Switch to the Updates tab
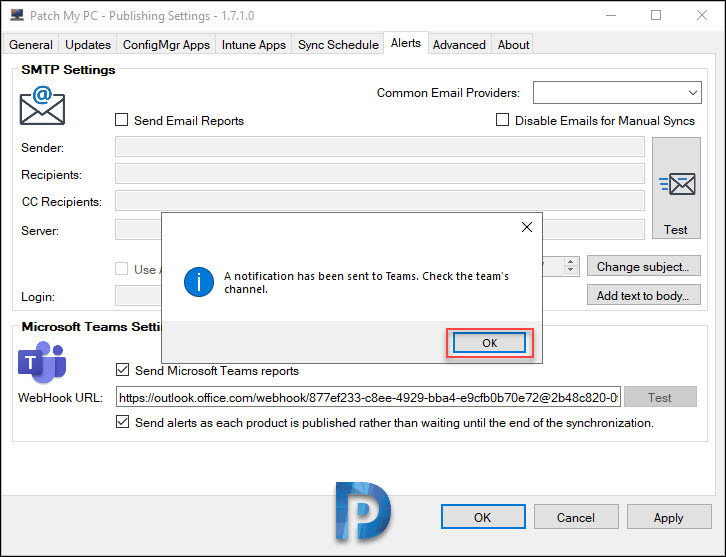The width and height of the screenshot is (726, 557). (x=88, y=45)
